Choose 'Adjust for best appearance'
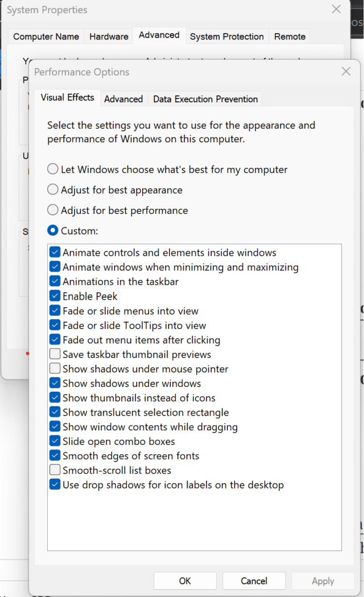The width and height of the screenshot is (364, 597). (x=52, y=189)
